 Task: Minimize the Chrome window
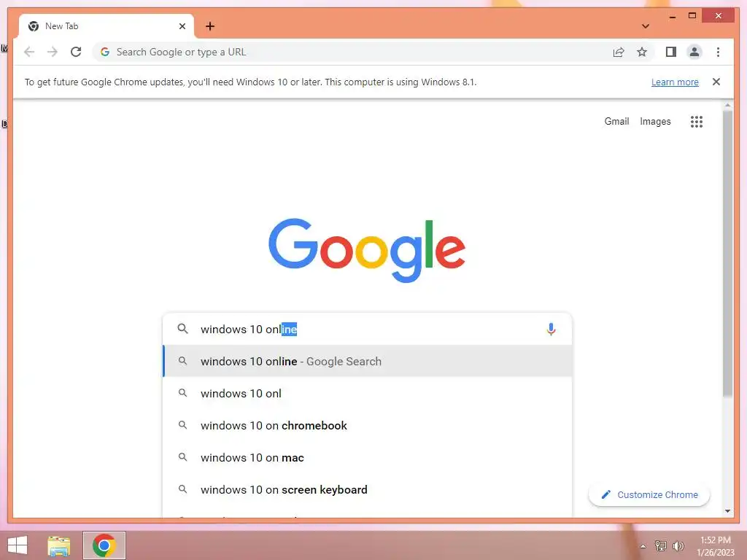point(672,17)
